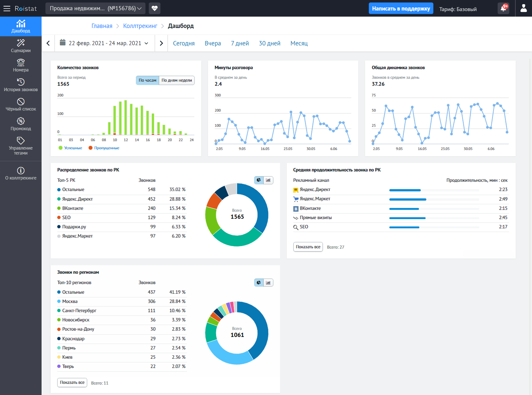The width and height of the screenshot is (532, 395).
Task: Open the Номера phone section
Action: 21,65
